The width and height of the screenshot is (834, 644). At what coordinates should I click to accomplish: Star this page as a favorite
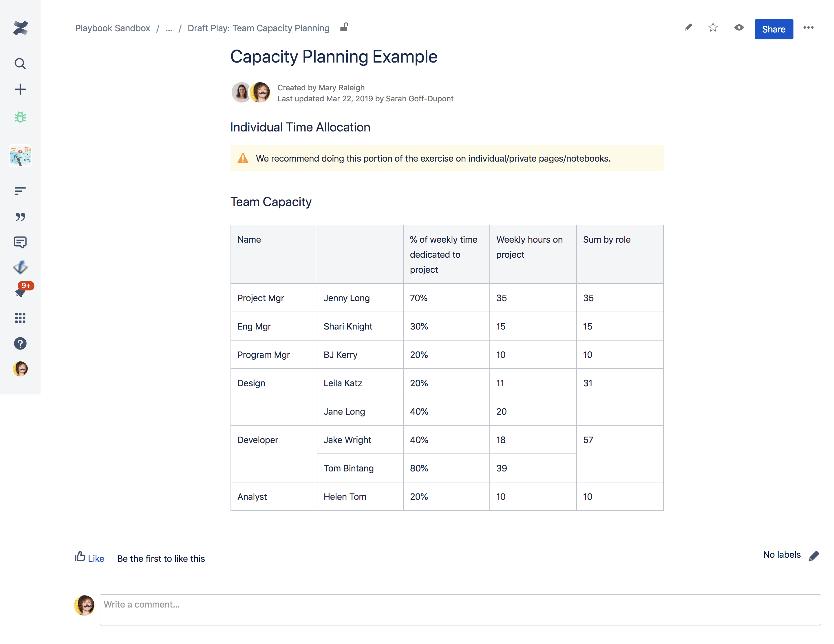click(x=713, y=28)
